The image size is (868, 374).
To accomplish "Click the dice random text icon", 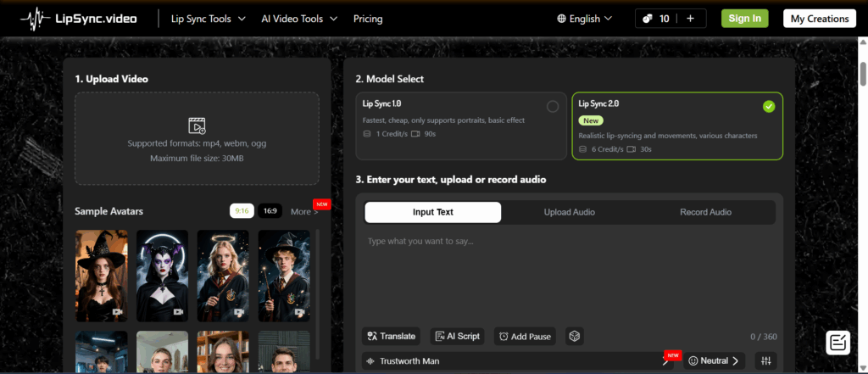I will (575, 337).
